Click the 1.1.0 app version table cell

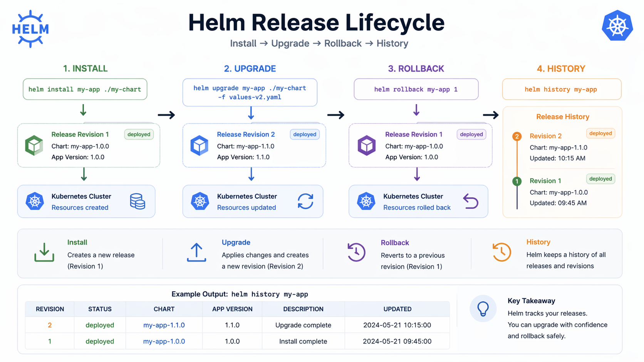point(232,325)
